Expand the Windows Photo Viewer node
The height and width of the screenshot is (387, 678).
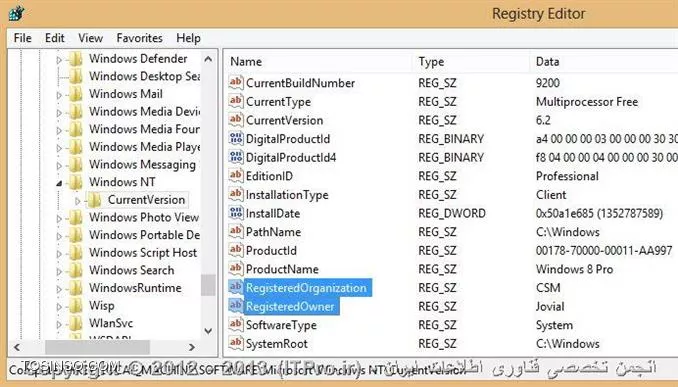point(59,219)
